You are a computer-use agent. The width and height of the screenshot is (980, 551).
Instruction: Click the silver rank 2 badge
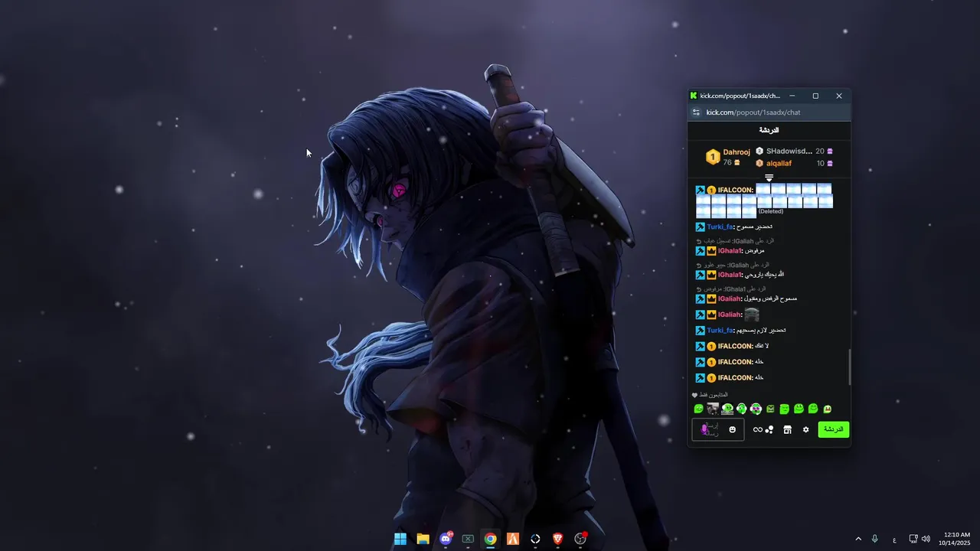[x=759, y=152]
